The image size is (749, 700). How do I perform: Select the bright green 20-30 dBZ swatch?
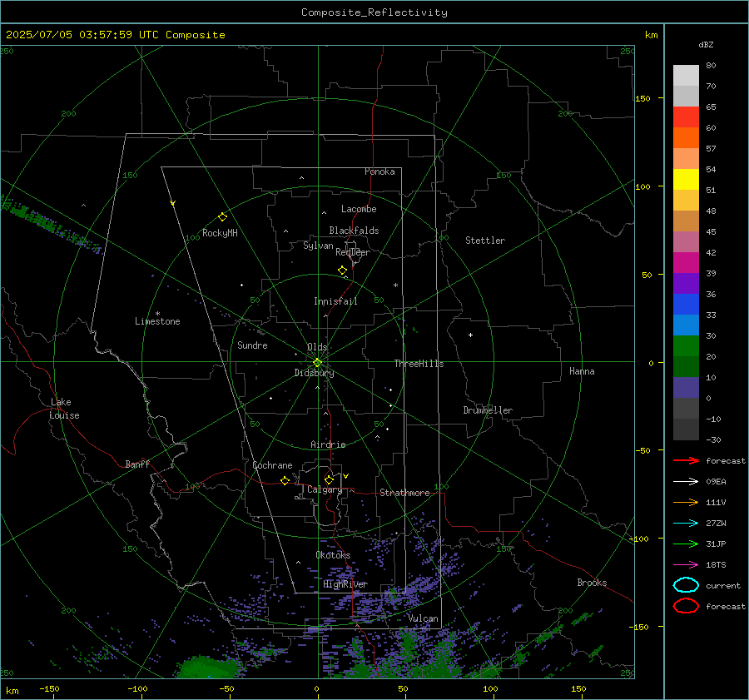tap(686, 346)
